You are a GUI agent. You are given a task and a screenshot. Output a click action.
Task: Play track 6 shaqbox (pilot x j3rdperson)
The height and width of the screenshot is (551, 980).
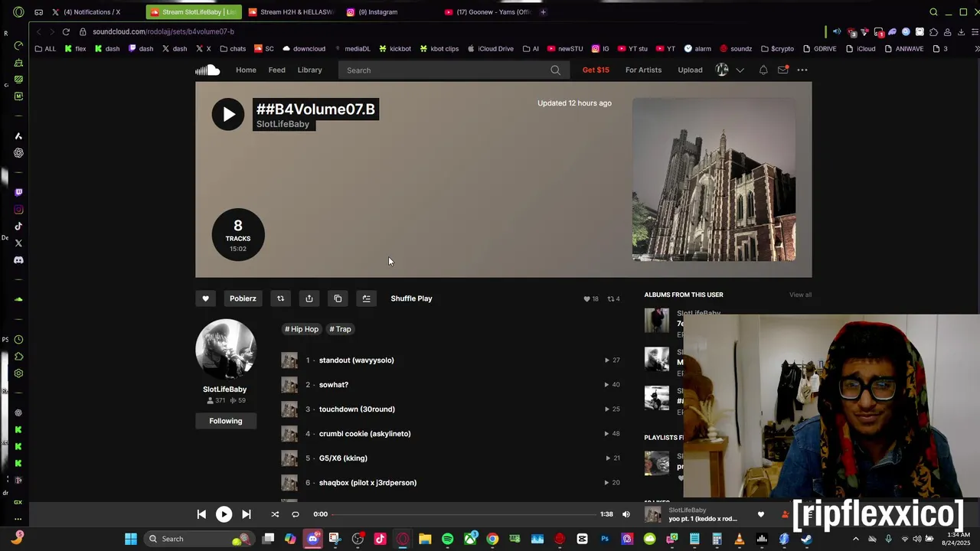(367, 483)
